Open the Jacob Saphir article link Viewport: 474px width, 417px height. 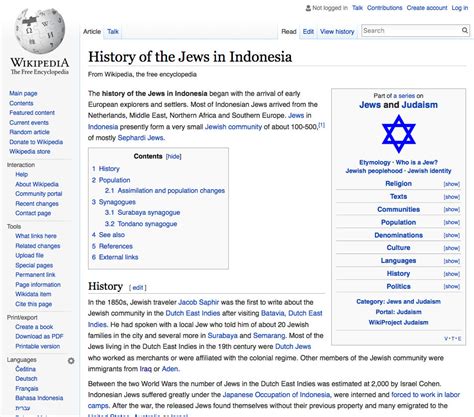[199, 302]
